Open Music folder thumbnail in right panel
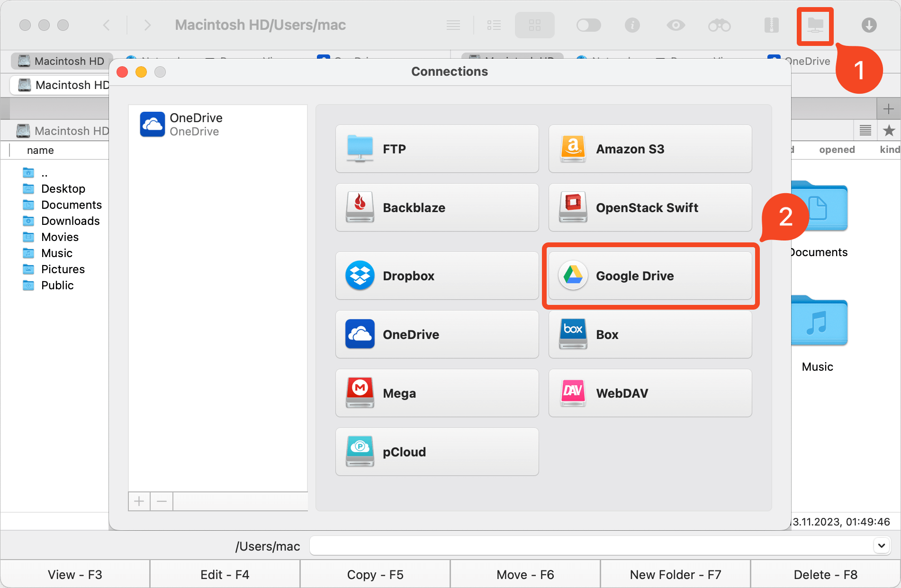The height and width of the screenshot is (588, 901). (820, 322)
